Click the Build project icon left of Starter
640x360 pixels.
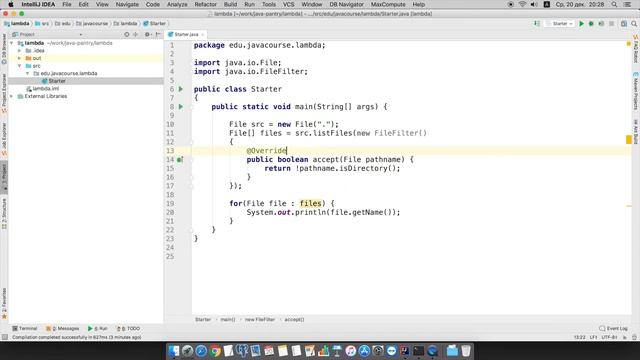point(537,24)
